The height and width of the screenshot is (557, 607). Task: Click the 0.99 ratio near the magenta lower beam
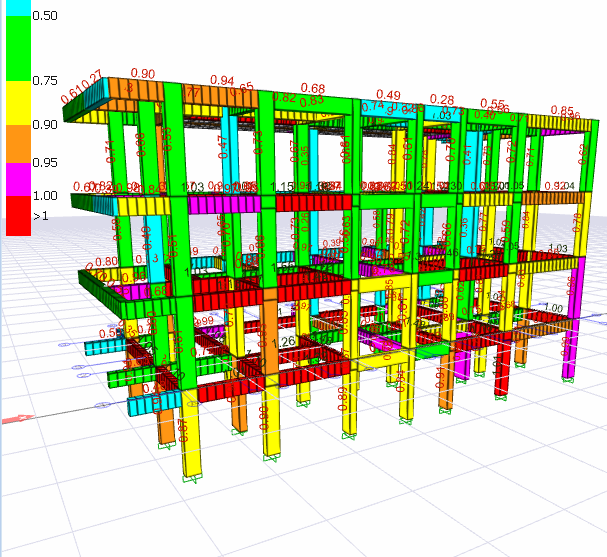click(x=205, y=320)
